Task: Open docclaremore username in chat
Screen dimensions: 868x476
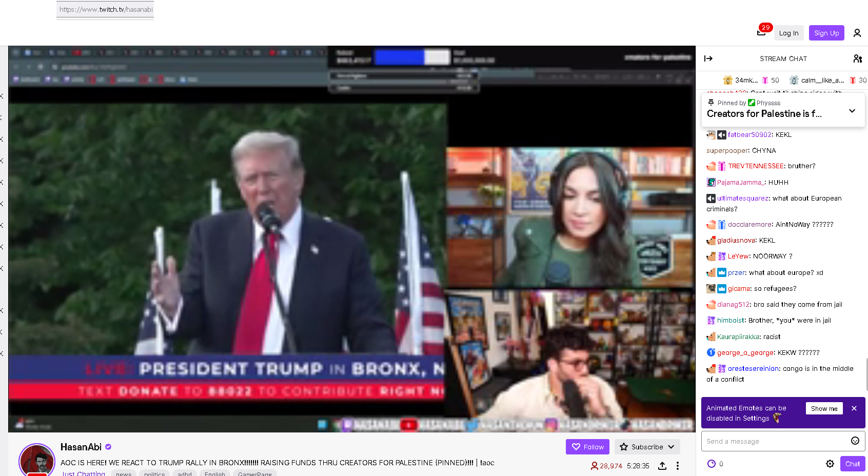Action: (x=750, y=224)
